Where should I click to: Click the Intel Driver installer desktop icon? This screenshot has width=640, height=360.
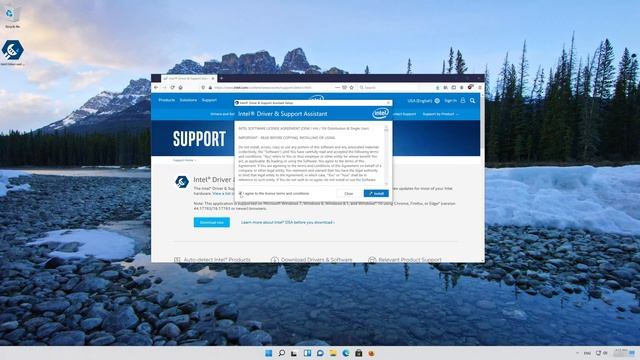click(x=12, y=53)
